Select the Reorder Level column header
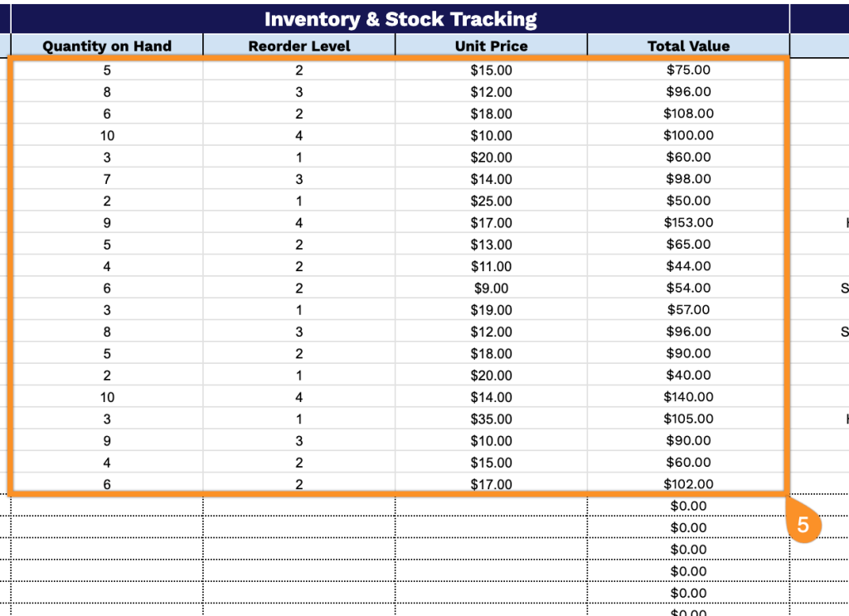Viewport: 849px width, 616px height. (x=299, y=46)
